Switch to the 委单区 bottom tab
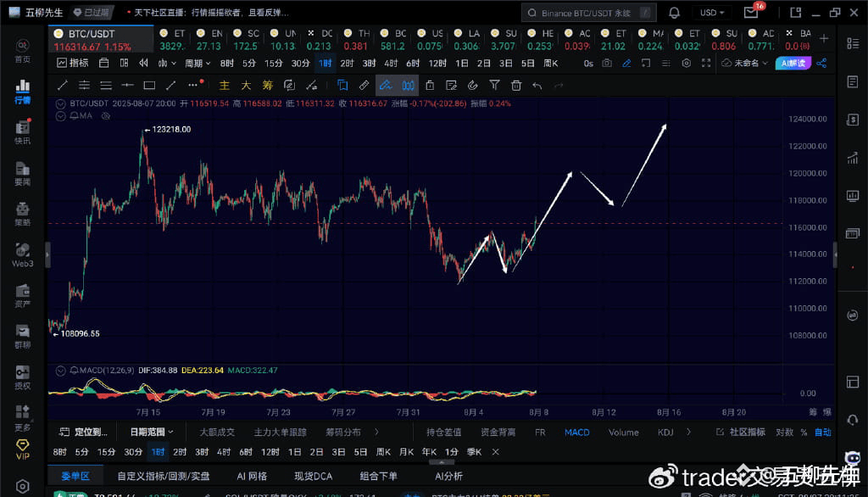The width and height of the screenshot is (868, 497). coord(75,476)
